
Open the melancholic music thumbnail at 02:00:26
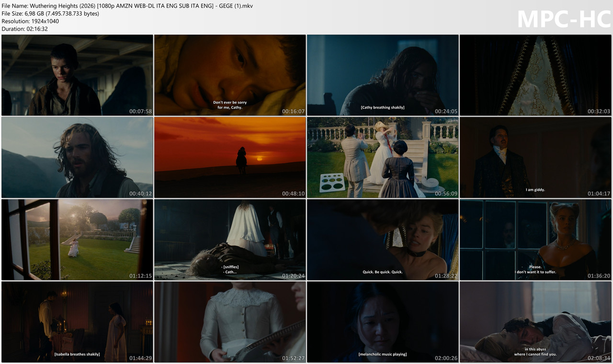(x=383, y=322)
